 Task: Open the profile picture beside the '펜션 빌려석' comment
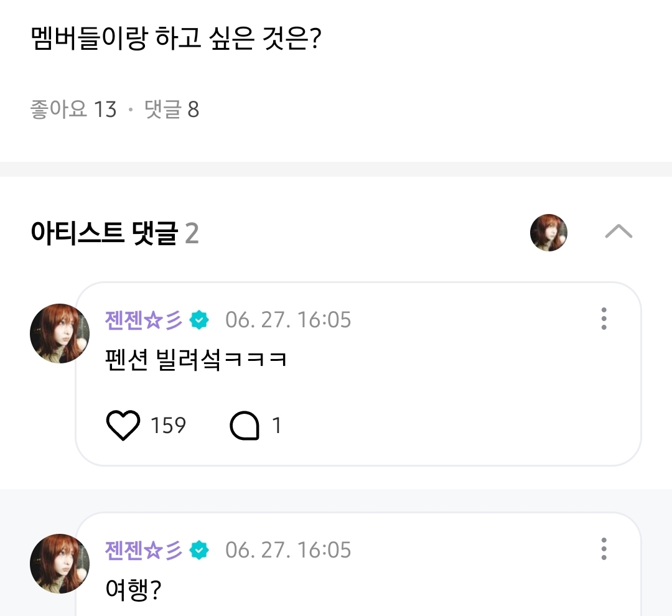[60, 334]
